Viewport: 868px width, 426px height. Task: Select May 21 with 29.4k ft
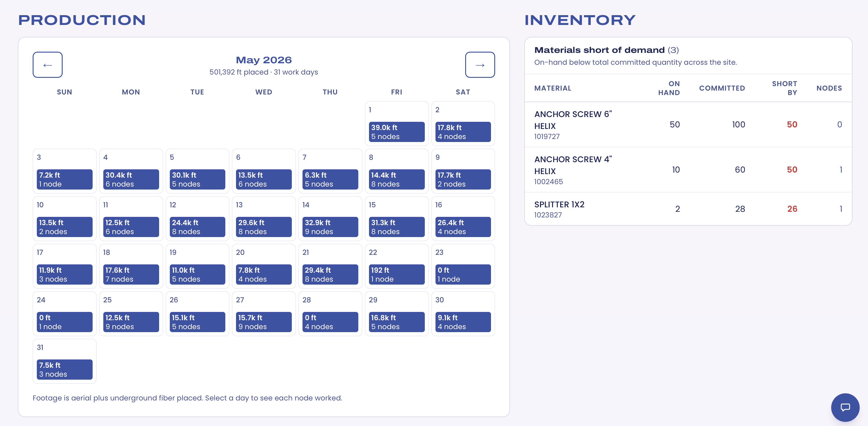tap(330, 266)
